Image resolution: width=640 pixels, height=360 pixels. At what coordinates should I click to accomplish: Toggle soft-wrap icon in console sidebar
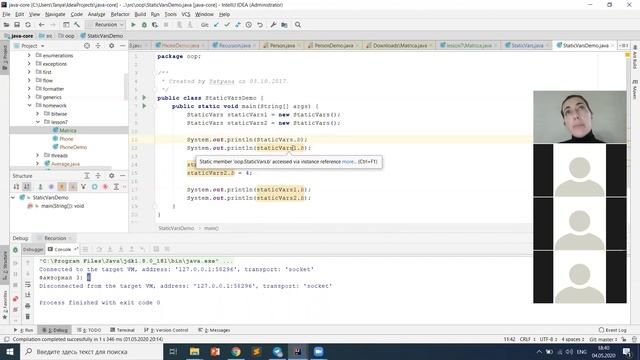(x=28, y=284)
